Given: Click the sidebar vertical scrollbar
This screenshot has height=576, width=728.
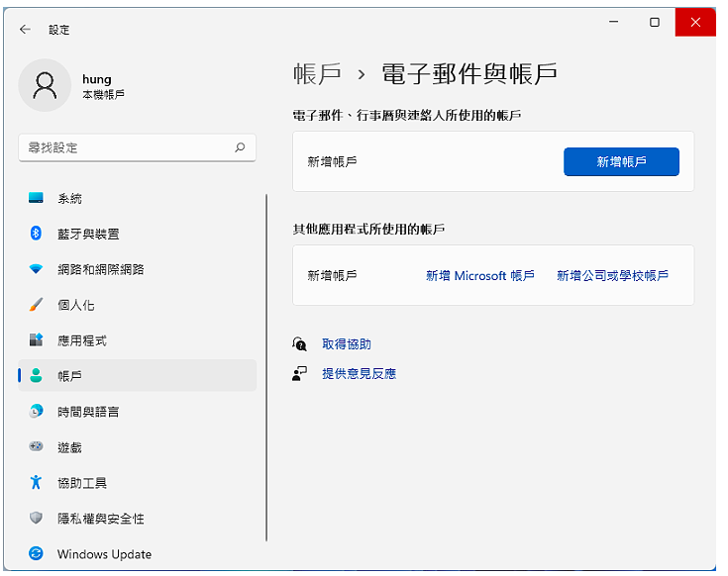Looking at the screenshot, I should tap(266, 367).
